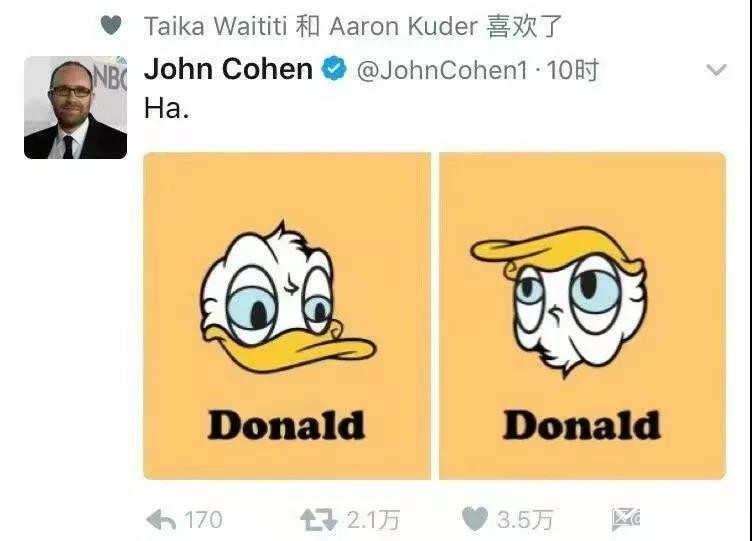Open the direct message envelope icon

point(625,519)
